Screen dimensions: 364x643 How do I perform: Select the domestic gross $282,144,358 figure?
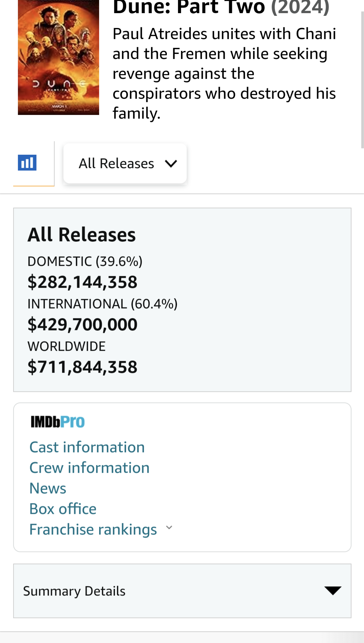coord(83,282)
